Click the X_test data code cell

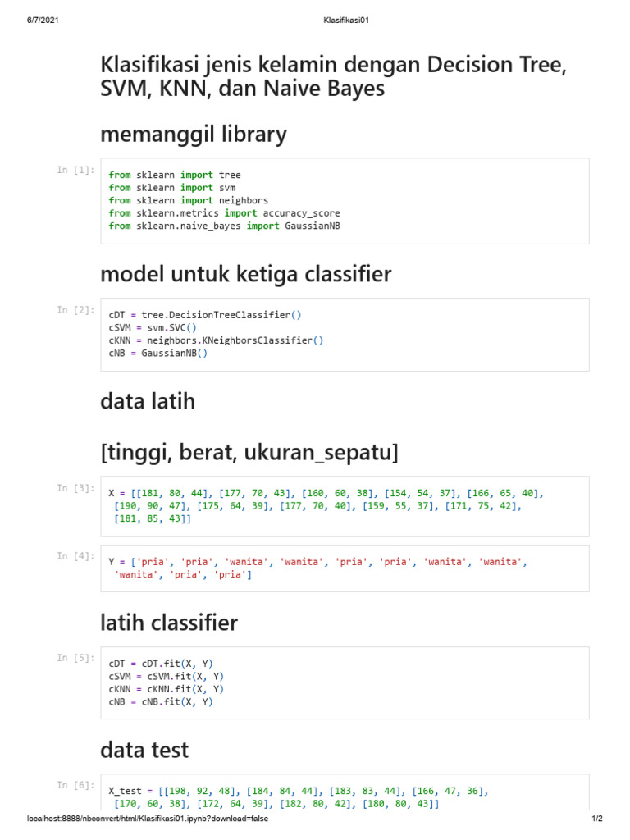(345, 797)
